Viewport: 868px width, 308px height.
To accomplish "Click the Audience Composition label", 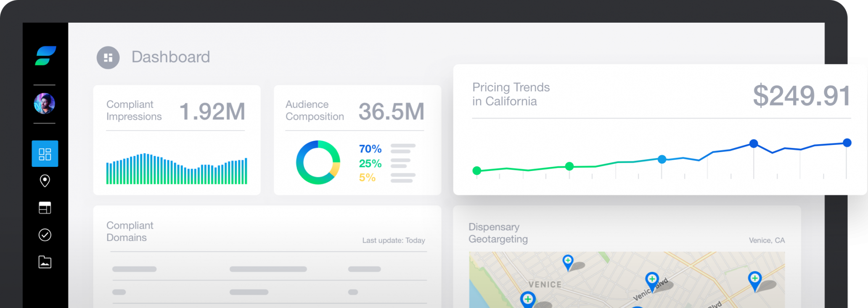I will point(315,111).
